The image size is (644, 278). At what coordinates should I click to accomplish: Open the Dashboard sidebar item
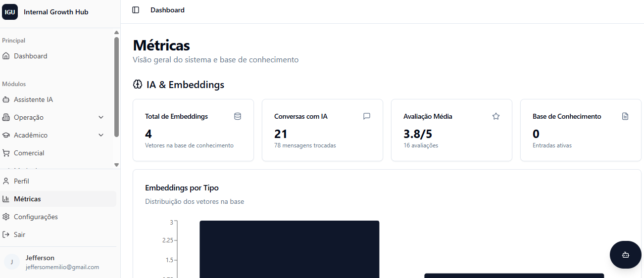coord(30,56)
